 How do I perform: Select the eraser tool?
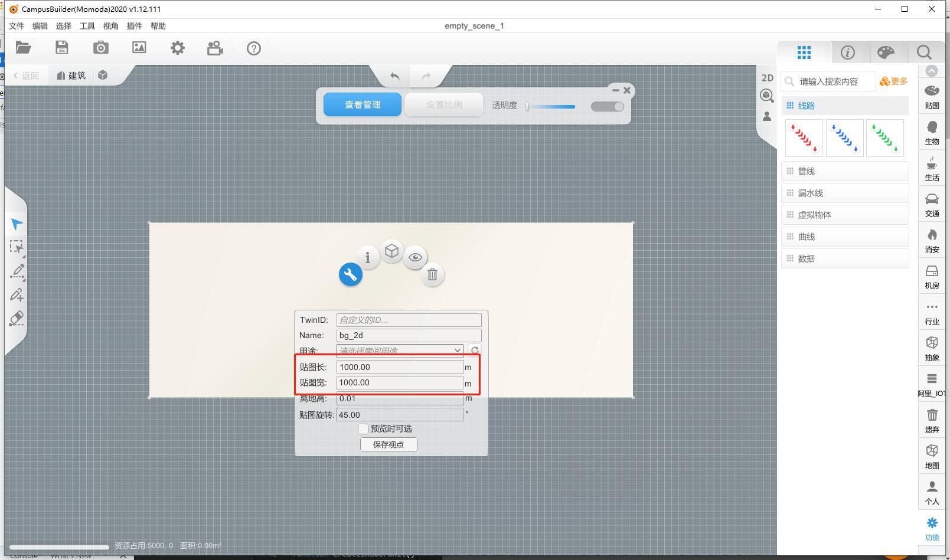pyautogui.click(x=17, y=318)
